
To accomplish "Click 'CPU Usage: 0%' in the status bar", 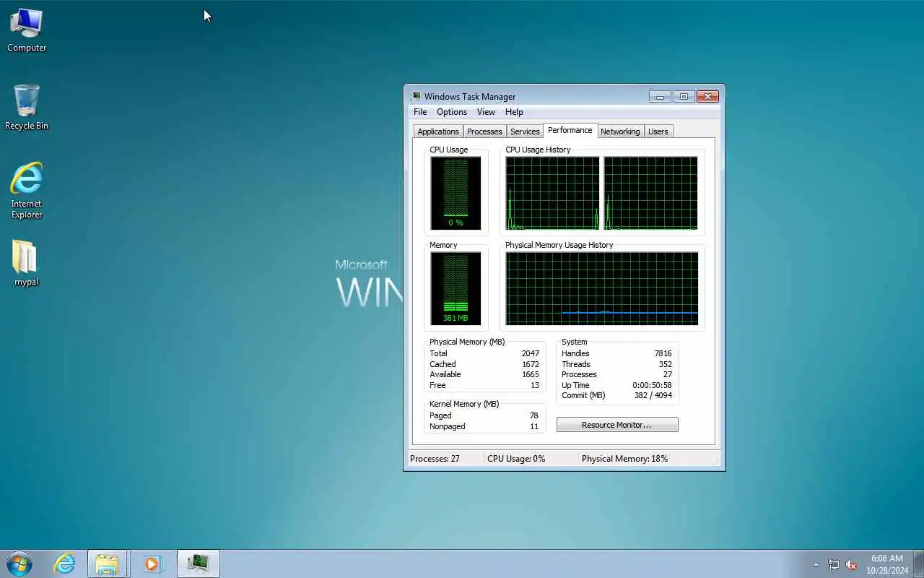I will (516, 459).
